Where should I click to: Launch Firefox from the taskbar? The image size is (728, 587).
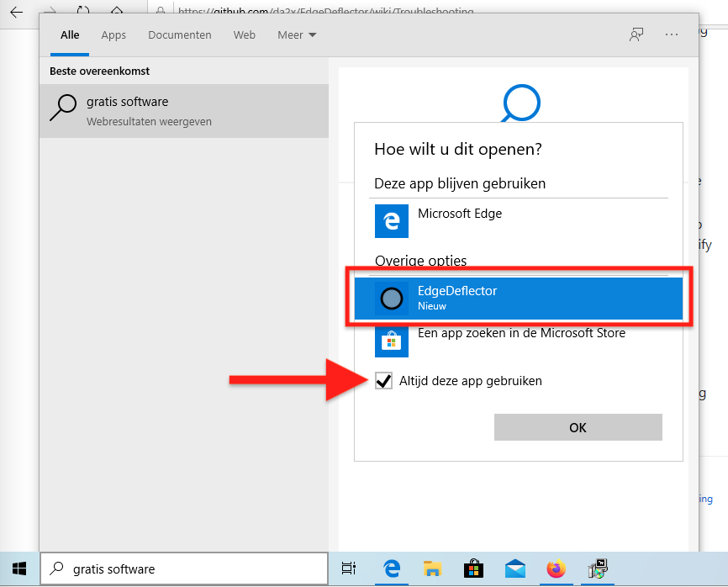[556, 569]
